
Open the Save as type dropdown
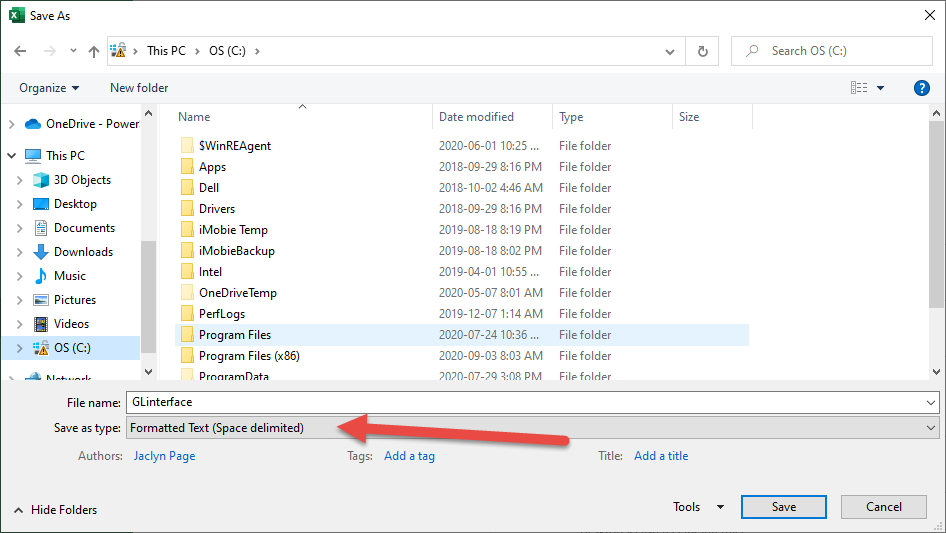(532, 428)
